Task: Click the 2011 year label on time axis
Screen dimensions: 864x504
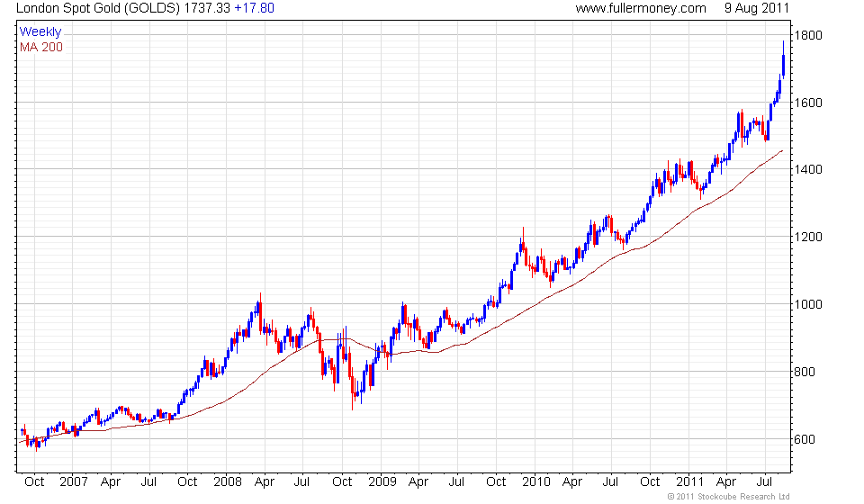Action: 690,482
